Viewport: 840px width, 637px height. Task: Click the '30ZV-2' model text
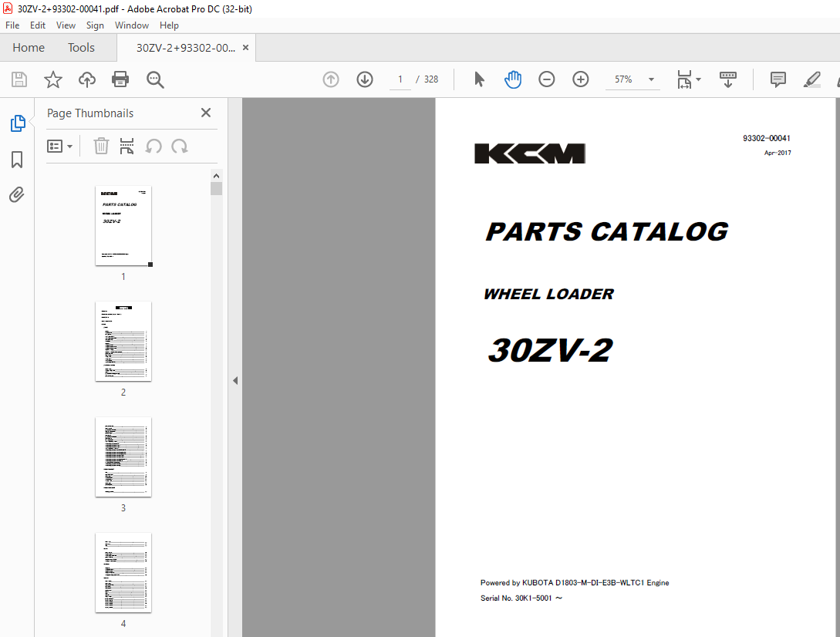click(x=550, y=350)
